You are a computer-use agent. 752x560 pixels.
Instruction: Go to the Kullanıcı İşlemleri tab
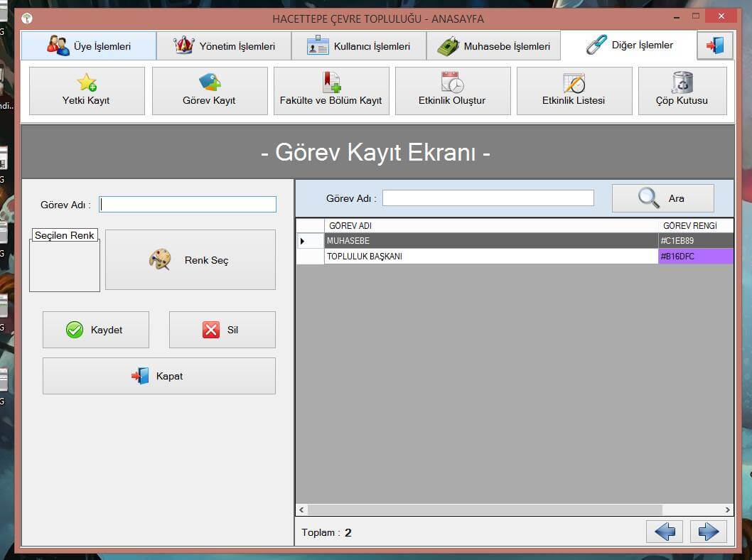pos(358,46)
